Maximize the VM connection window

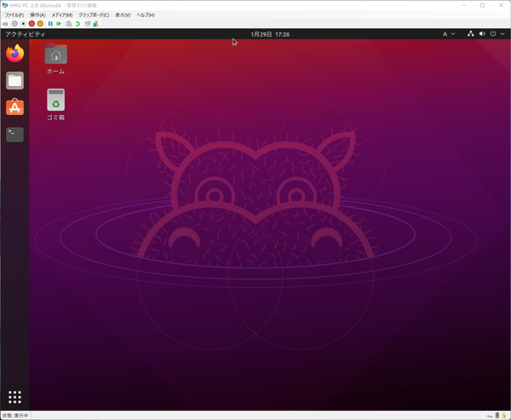(482, 5)
